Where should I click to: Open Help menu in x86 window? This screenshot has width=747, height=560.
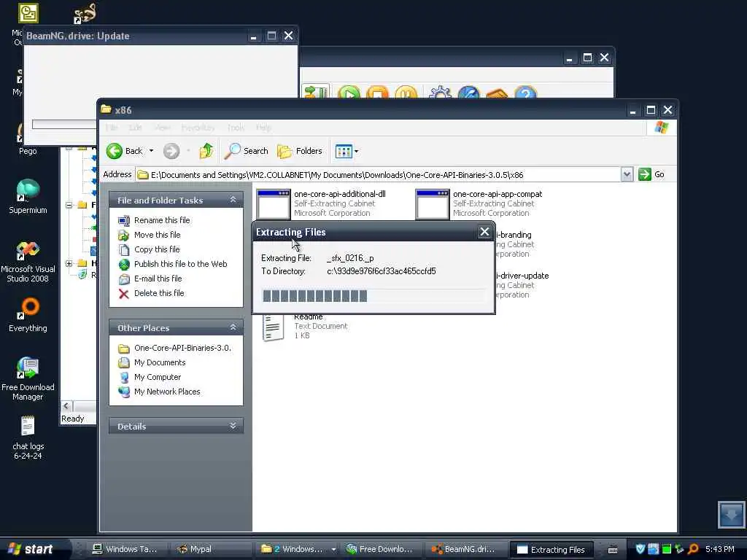pos(263,128)
